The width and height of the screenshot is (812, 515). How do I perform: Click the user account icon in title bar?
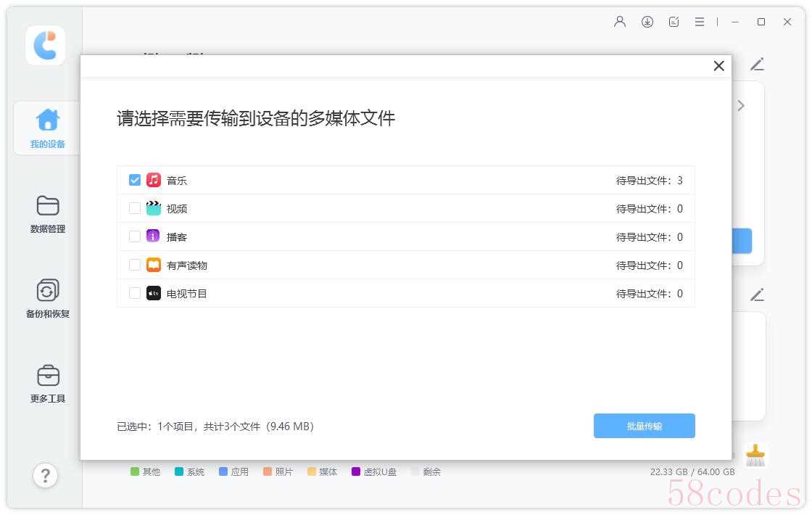619,22
